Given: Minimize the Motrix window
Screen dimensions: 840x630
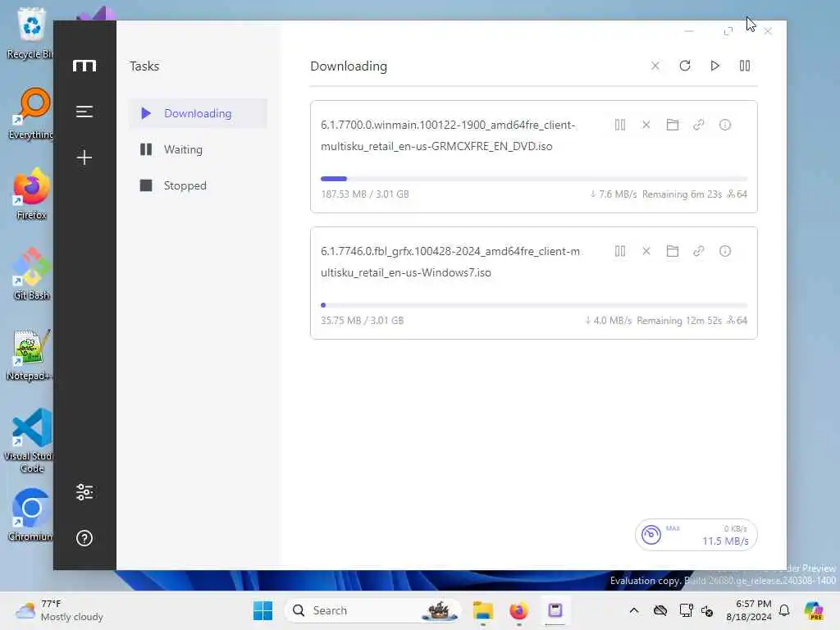Looking at the screenshot, I should pyautogui.click(x=689, y=31).
